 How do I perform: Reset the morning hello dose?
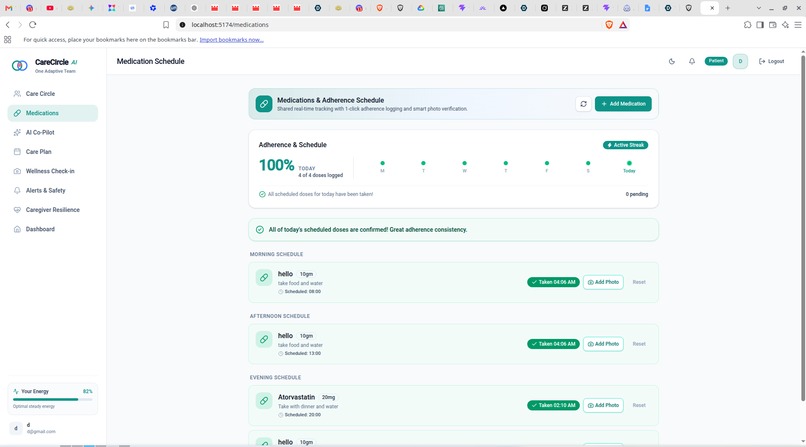[639, 282]
